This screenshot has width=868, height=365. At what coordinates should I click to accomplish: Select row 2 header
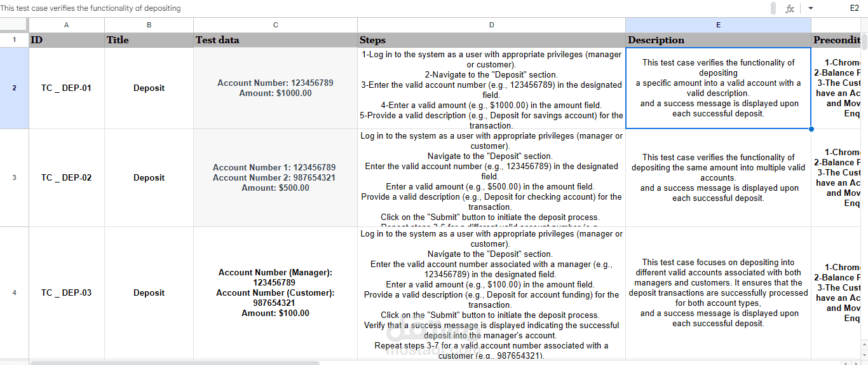14,88
